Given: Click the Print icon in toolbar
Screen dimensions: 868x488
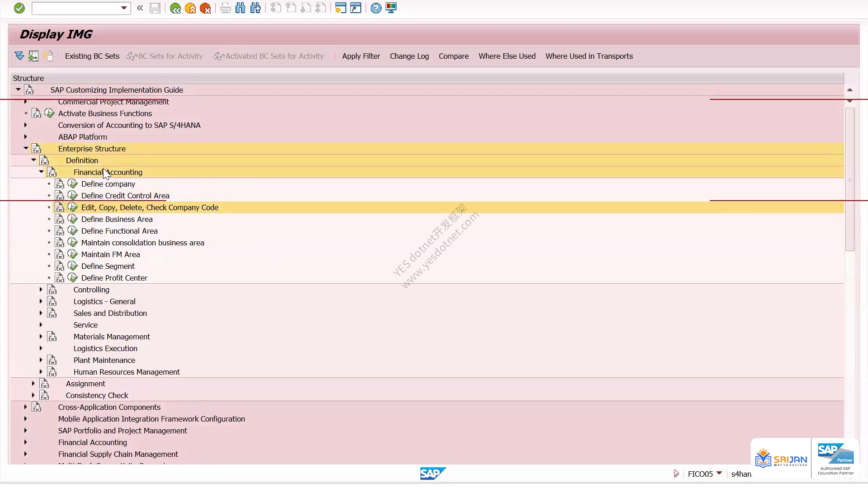Looking at the screenshot, I should (x=225, y=8).
